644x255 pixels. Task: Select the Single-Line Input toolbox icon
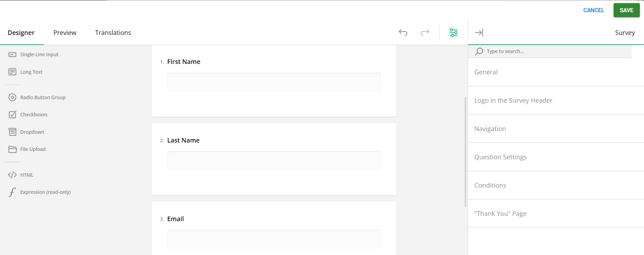coord(13,54)
